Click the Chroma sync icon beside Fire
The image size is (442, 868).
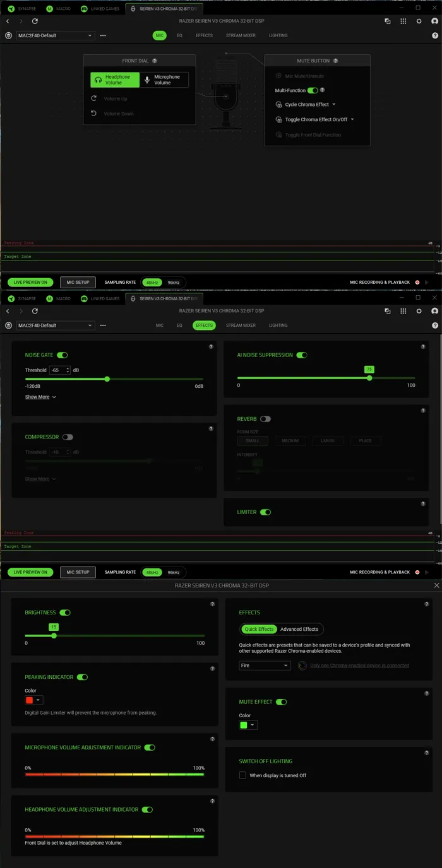point(302,666)
